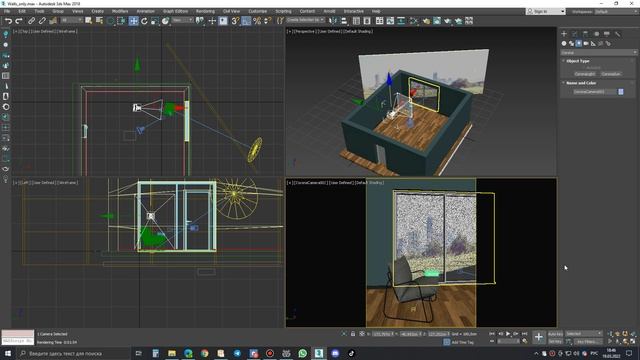Collapse the Name and Color rollout
The image size is (640, 360).
pos(581,83)
